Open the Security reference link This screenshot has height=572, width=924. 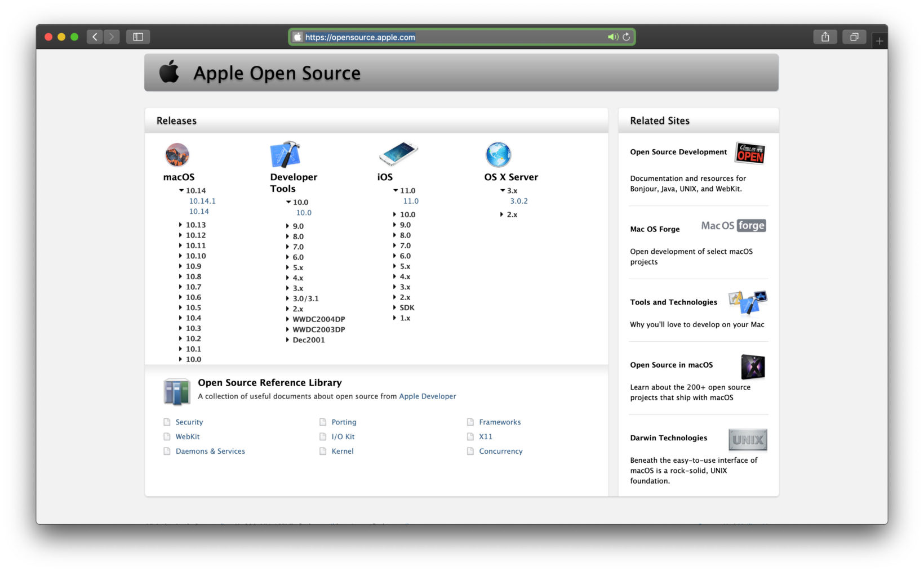pyautogui.click(x=189, y=422)
